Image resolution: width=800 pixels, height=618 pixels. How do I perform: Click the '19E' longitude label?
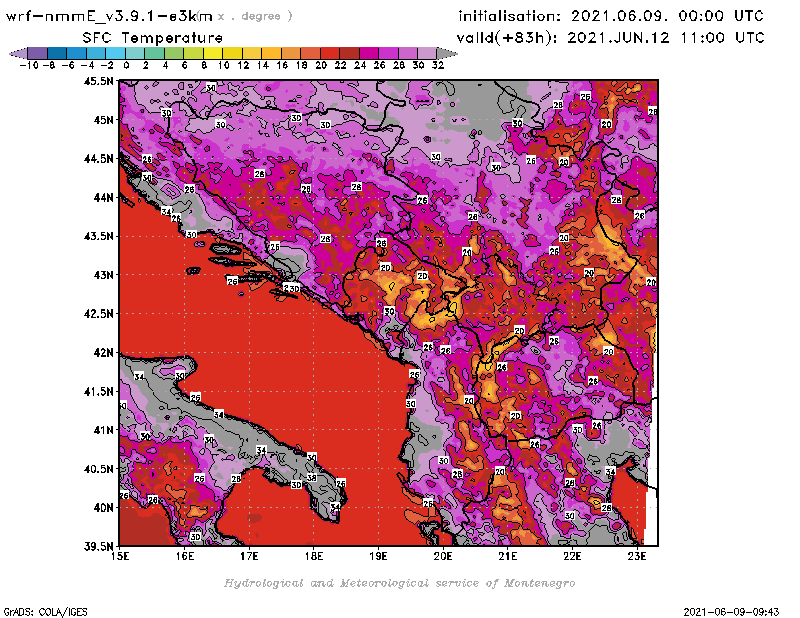click(378, 556)
